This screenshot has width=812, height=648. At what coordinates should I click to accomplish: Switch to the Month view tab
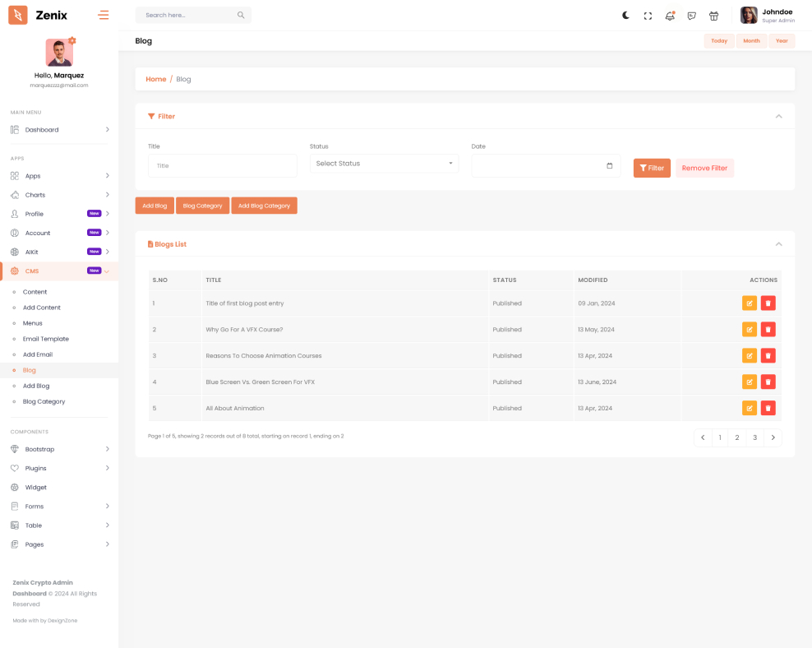click(x=751, y=41)
